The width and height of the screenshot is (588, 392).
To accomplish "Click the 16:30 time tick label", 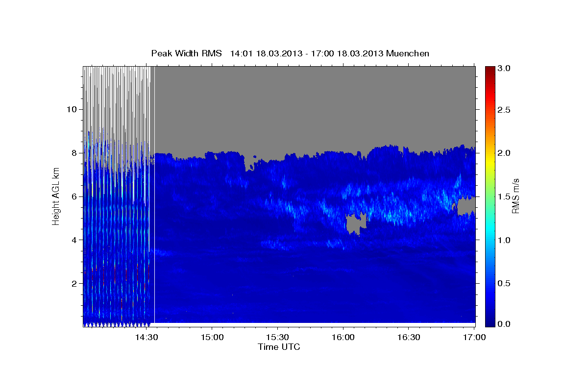I will click(x=409, y=337).
